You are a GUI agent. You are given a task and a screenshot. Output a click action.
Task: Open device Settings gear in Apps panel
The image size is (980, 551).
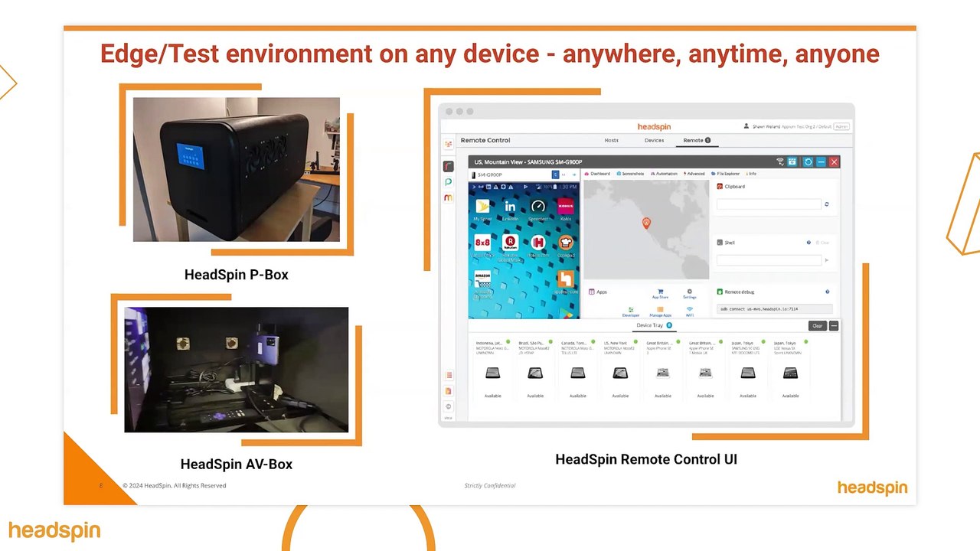[x=690, y=292]
